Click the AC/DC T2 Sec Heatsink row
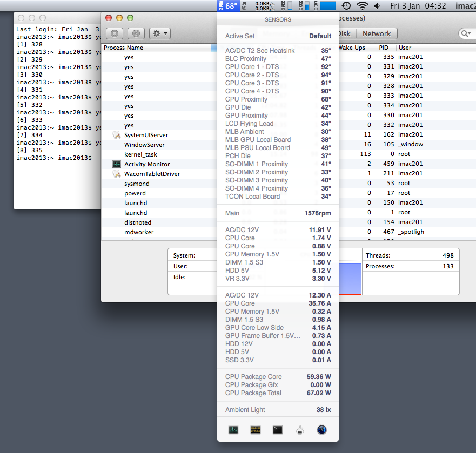Viewport: 476px width, 453px height. (278, 51)
